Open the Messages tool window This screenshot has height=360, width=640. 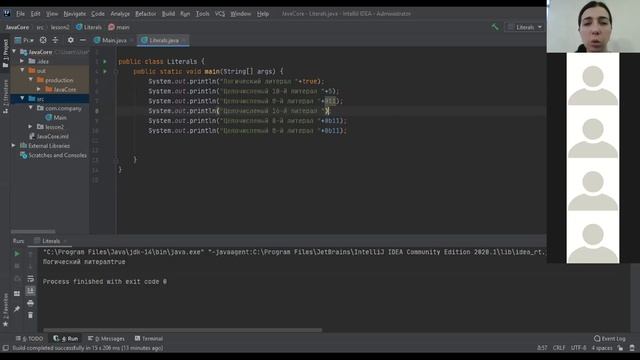(106, 339)
